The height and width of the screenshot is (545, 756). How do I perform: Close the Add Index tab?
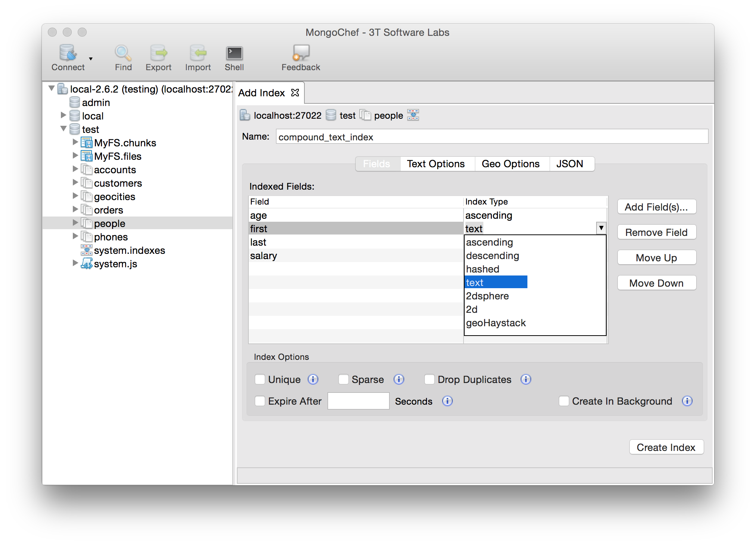pos(295,93)
